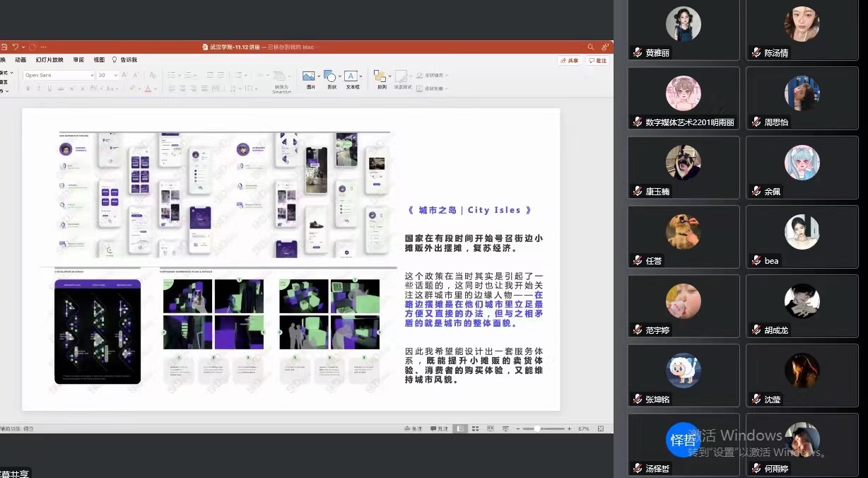Click the 共享 share button
Viewport: 868px width, 478px height.
click(569, 61)
